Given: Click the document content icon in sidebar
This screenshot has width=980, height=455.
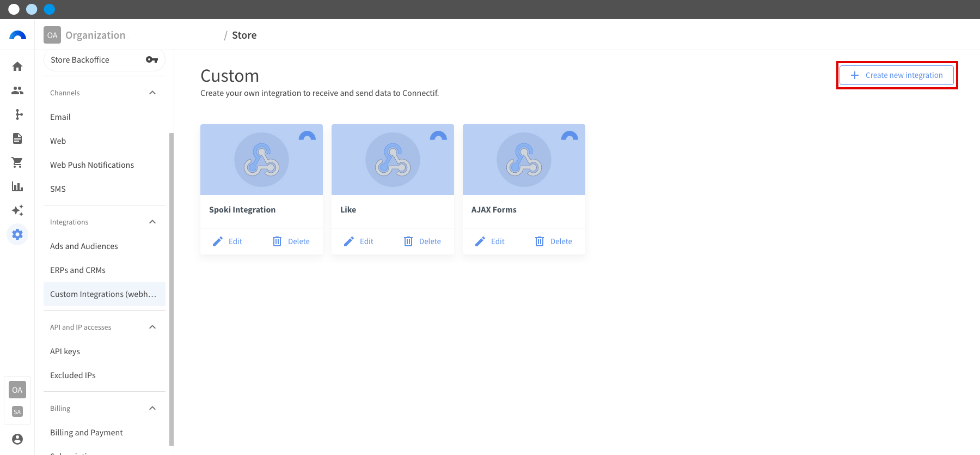Looking at the screenshot, I should pos(17,138).
